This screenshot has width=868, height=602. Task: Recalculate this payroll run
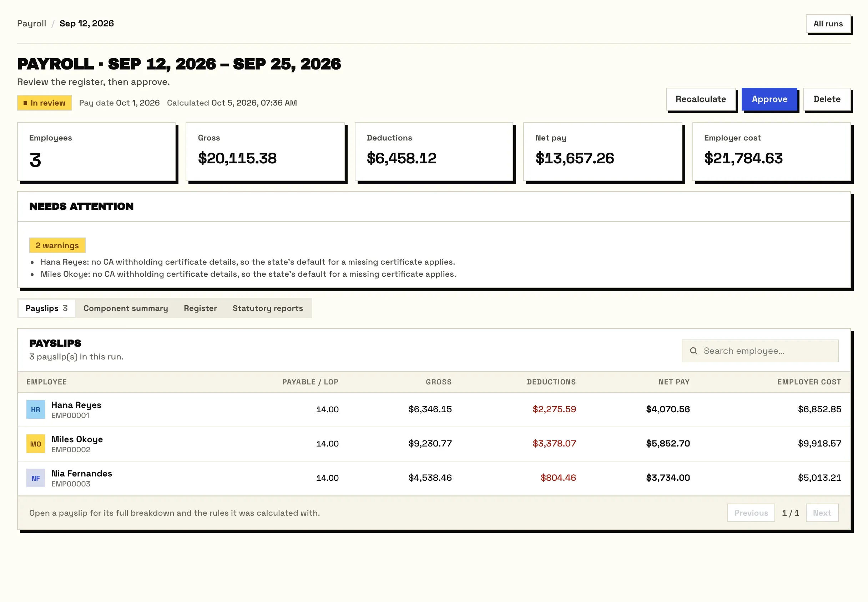coord(701,99)
